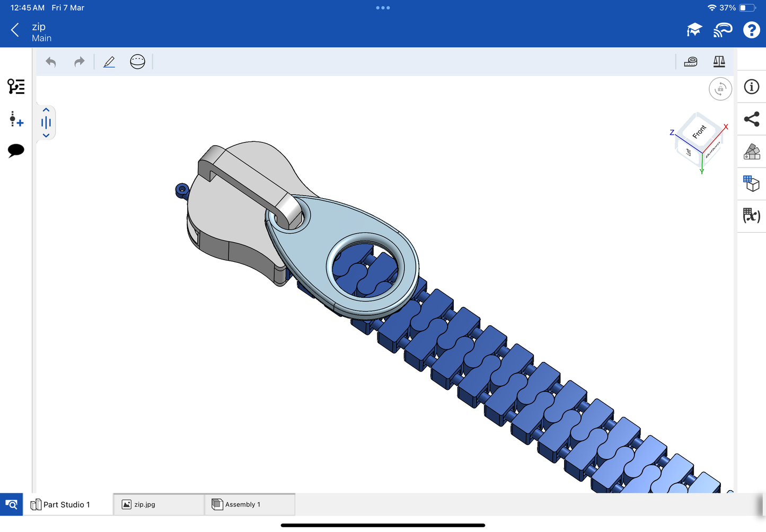Open the measure tape tool
This screenshot has width=766, height=532.
(691, 62)
